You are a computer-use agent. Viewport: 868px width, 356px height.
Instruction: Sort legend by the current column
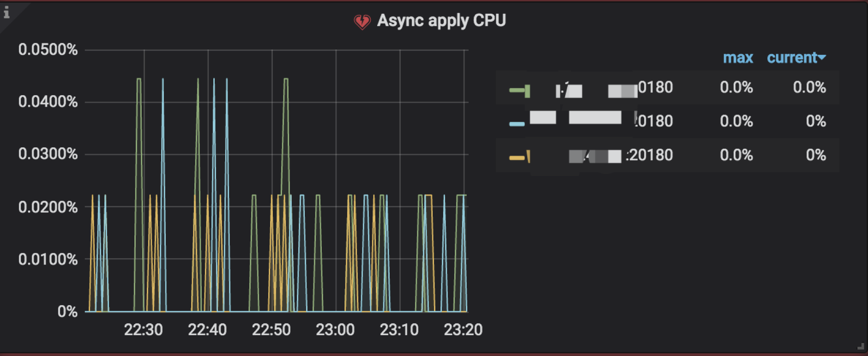[x=791, y=58]
